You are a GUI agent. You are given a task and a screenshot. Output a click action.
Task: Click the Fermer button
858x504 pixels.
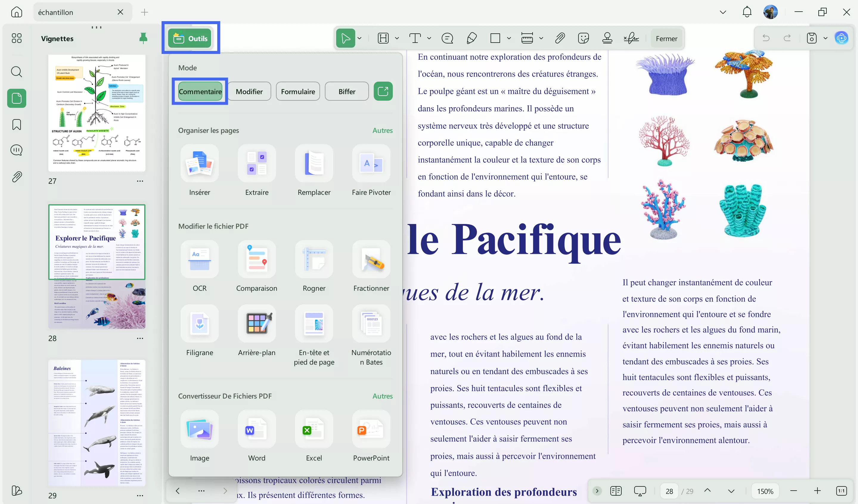[x=666, y=38]
